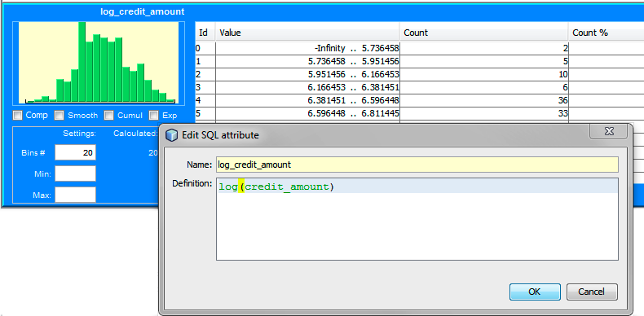Screen dimensions: 644x316
Task: Dismiss dialog with Cancel button
Action: 592,292
